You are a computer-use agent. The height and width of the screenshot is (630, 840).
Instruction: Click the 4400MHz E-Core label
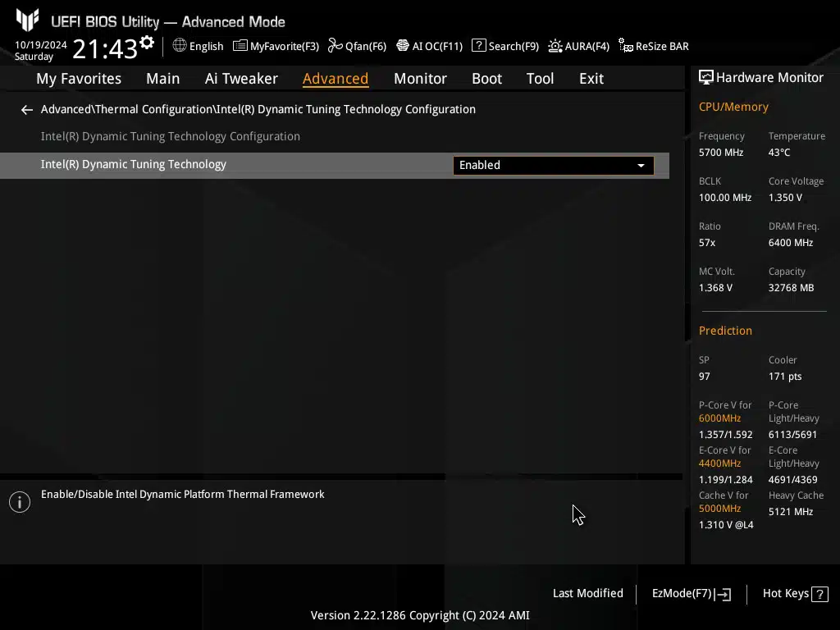coord(719,463)
